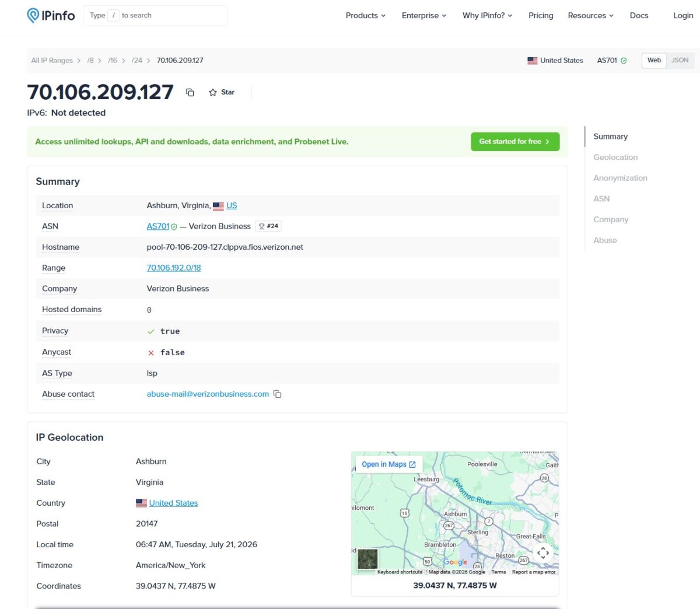This screenshot has height=609, width=700.
Task: Click the Abuse contact label
Action: point(68,394)
